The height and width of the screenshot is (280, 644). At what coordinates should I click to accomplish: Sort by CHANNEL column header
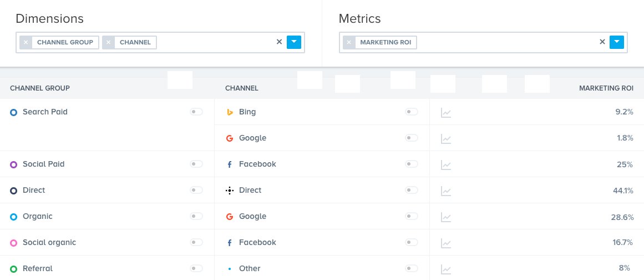click(241, 88)
